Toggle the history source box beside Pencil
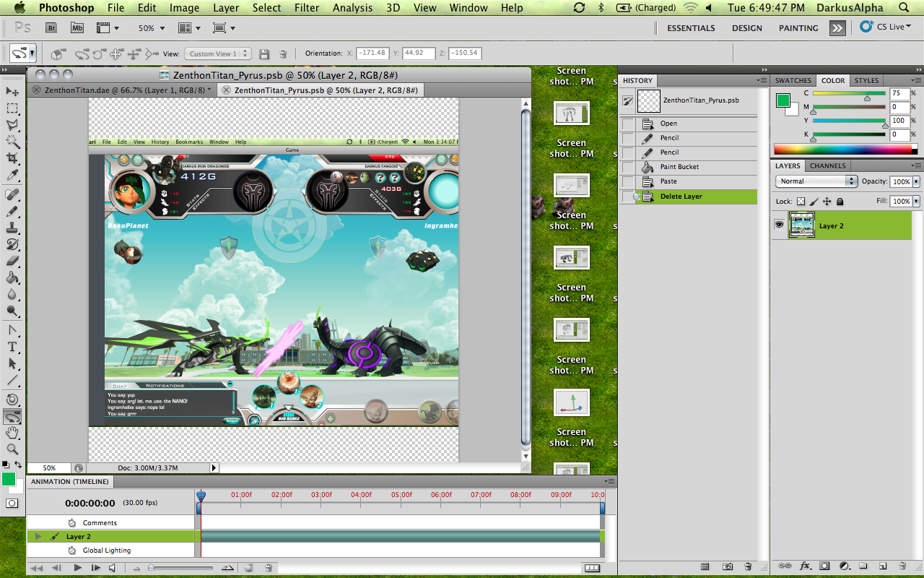 628,138
